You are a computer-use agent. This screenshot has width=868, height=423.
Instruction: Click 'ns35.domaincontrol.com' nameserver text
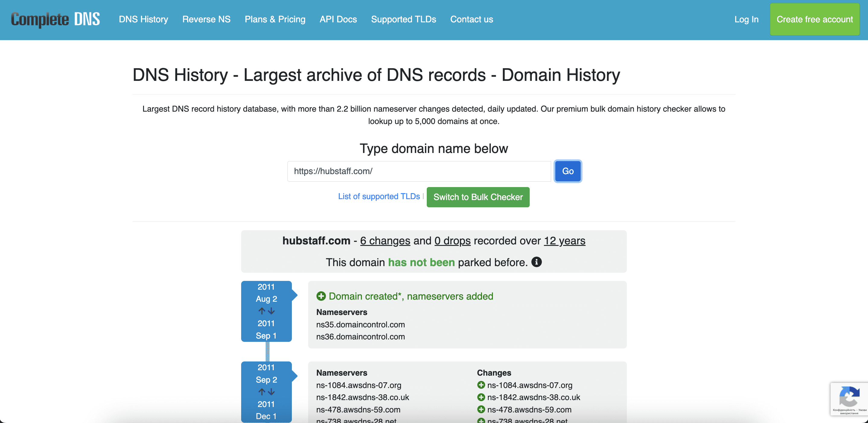click(x=360, y=325)
